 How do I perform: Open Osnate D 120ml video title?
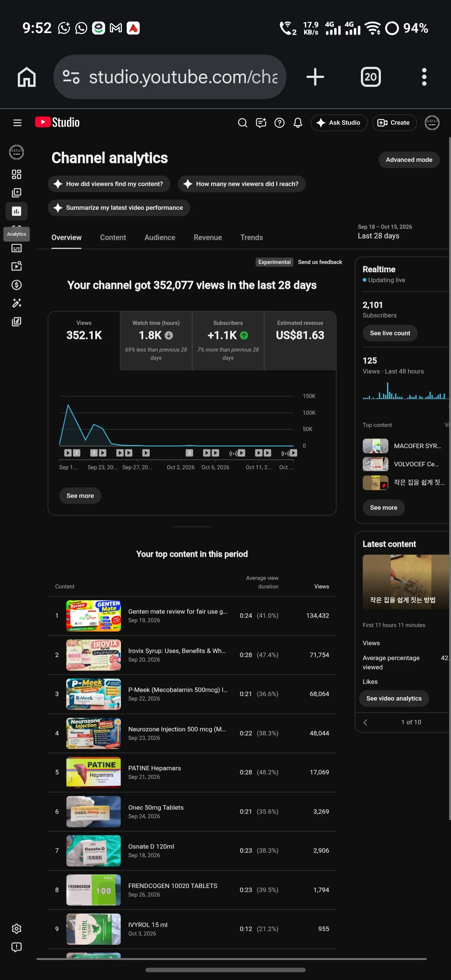(x=151, y=846)
